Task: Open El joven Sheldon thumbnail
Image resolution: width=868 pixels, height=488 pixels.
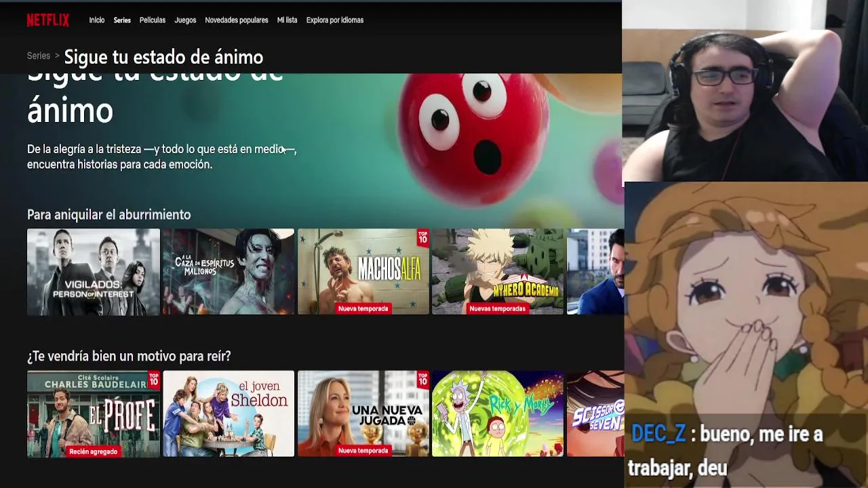Action: coord(229,413)
